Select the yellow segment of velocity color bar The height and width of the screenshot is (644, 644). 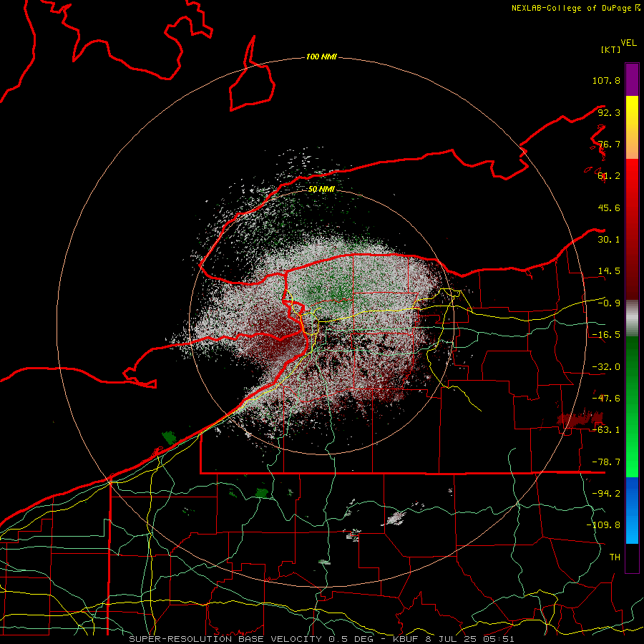[x=632, y=127]
